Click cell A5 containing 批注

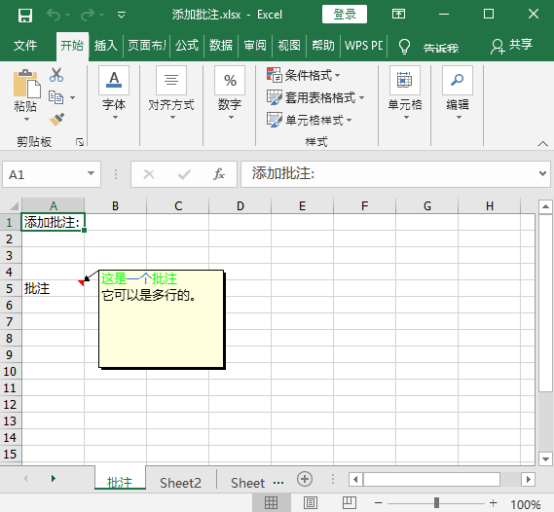[53, 289]
